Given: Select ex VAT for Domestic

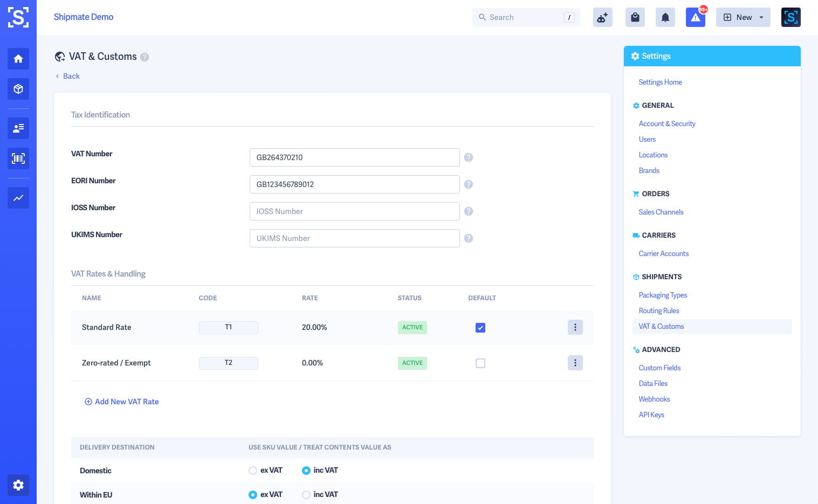Looking at the screenshot, I should [253, 471].
